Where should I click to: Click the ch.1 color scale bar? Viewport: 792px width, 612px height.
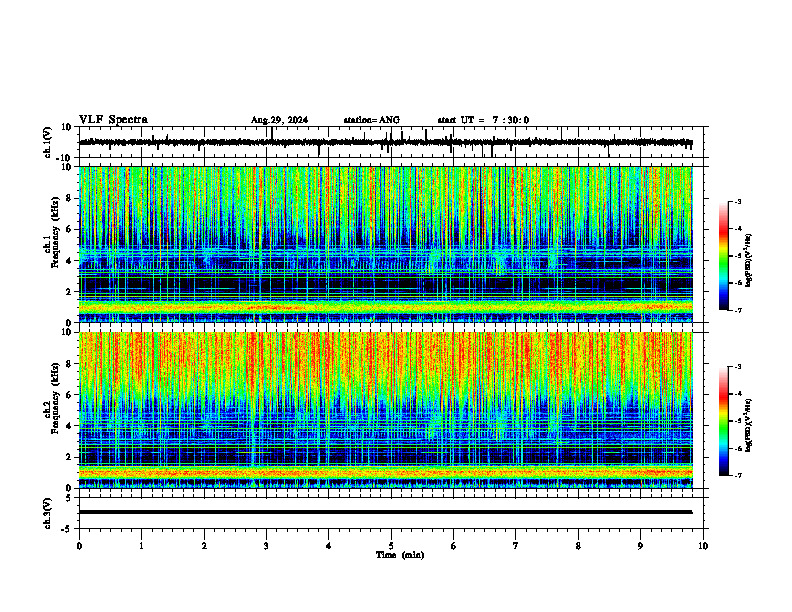pyautogui.click(x=724, y=256)
